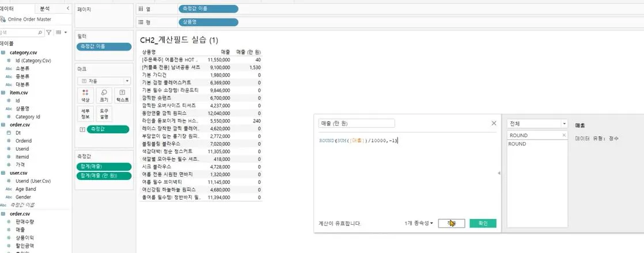644x253 pixels.
Task: Click the magnifier icon in the data pane search
Action: coord(40,32)
